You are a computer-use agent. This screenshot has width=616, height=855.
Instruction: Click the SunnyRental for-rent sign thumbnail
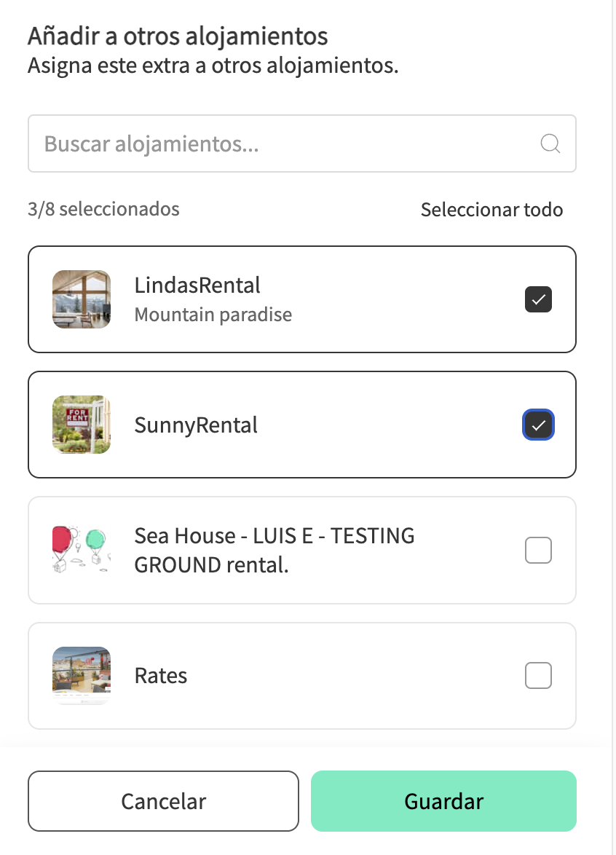pos(82,425)
